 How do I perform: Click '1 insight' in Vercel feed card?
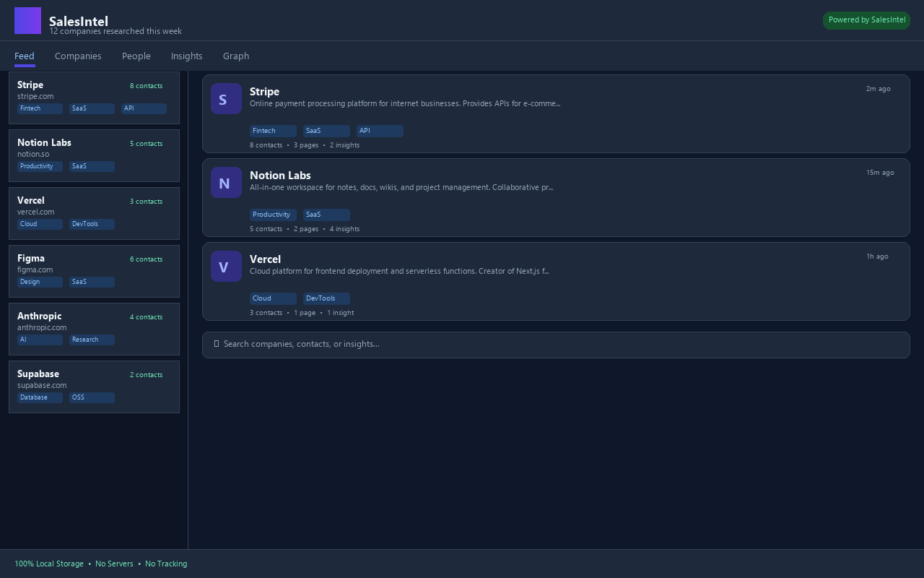coord(340,313)
